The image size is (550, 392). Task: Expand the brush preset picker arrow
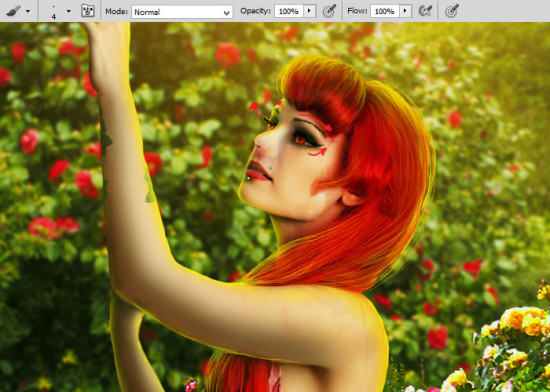tap(69, 12)
